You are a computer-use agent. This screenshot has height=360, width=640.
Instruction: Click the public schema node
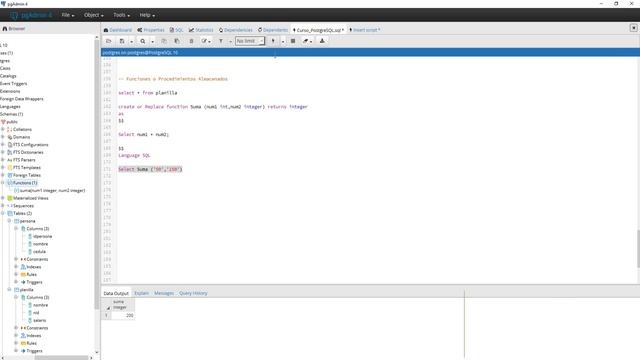coord(11,122)
